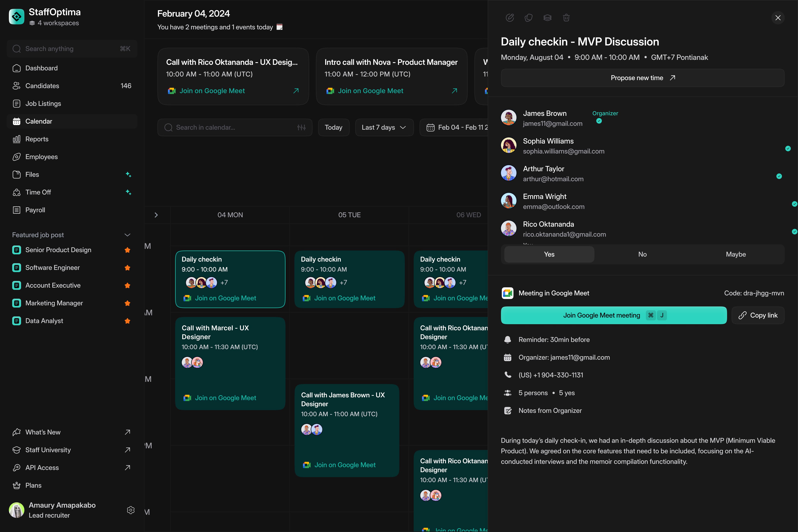
Task: Open calendar search filter sliders icon
Action: pyautogui.click(x=301, y=128)
